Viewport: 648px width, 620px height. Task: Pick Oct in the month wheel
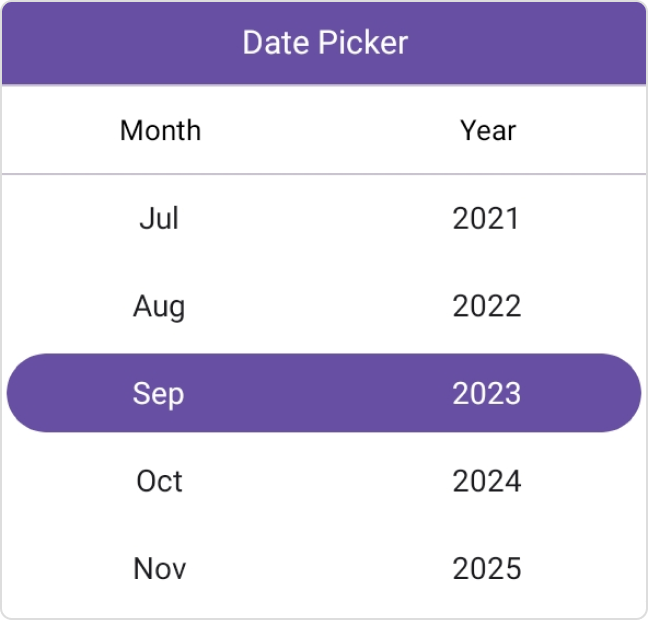(x=159, y=481)
